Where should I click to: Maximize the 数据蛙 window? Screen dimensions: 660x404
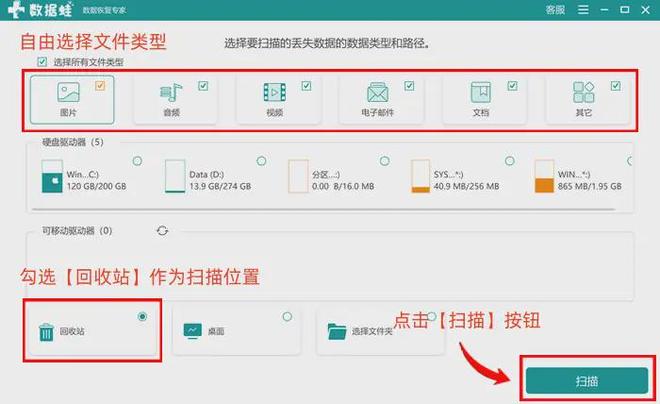(625, 9)
